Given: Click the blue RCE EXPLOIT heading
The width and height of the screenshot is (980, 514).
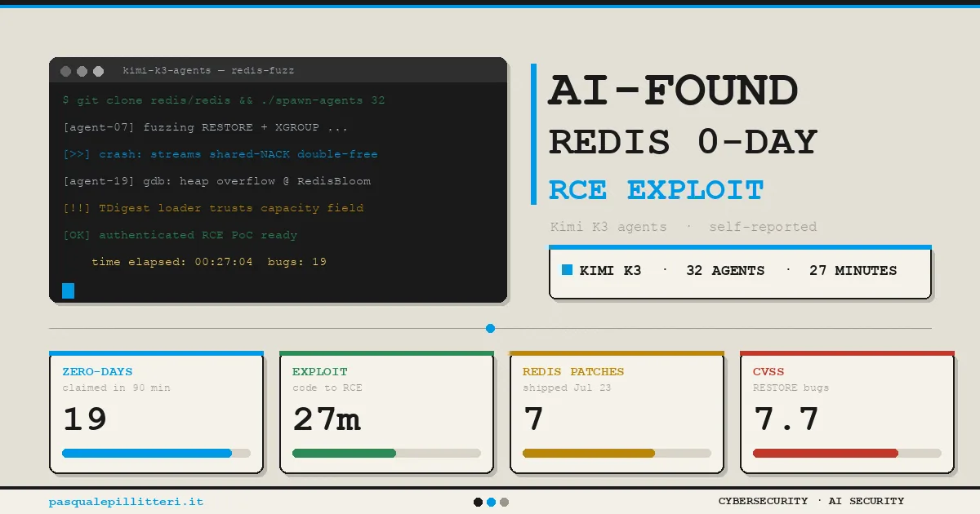Looking at the screenshot, I should [656, 190].
